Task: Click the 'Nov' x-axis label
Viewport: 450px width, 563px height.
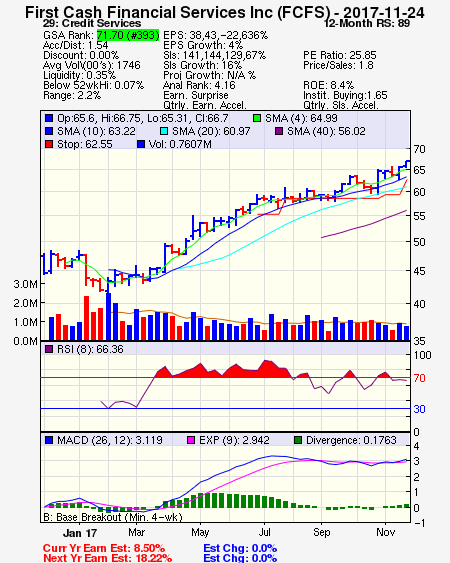Action: tap(386, 532)
